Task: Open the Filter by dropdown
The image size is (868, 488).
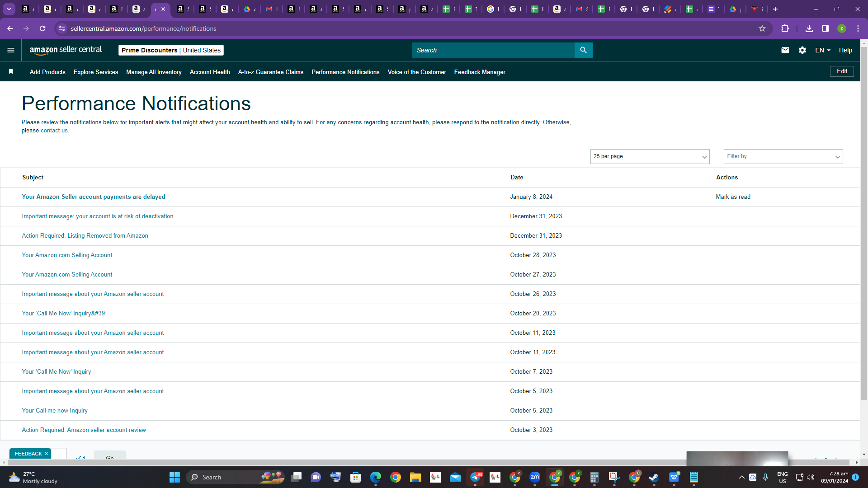Action: (783, 156)
